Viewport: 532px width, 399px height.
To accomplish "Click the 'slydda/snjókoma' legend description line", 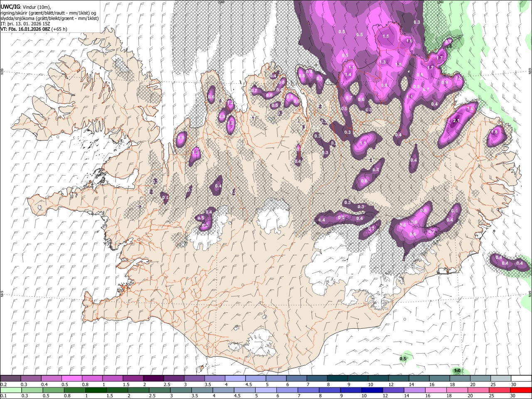I will coord(49,18).
